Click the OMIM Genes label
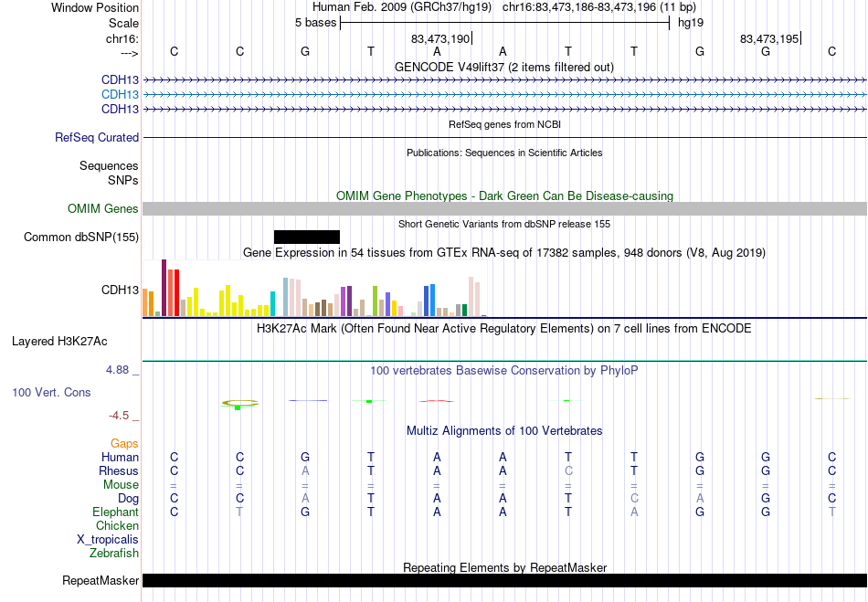 103,208
